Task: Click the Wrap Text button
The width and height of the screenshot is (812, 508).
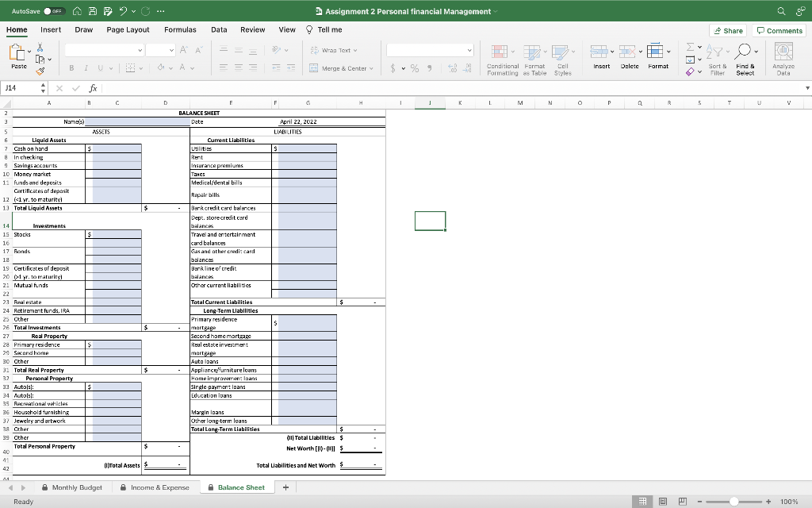Action: point(334,50)
